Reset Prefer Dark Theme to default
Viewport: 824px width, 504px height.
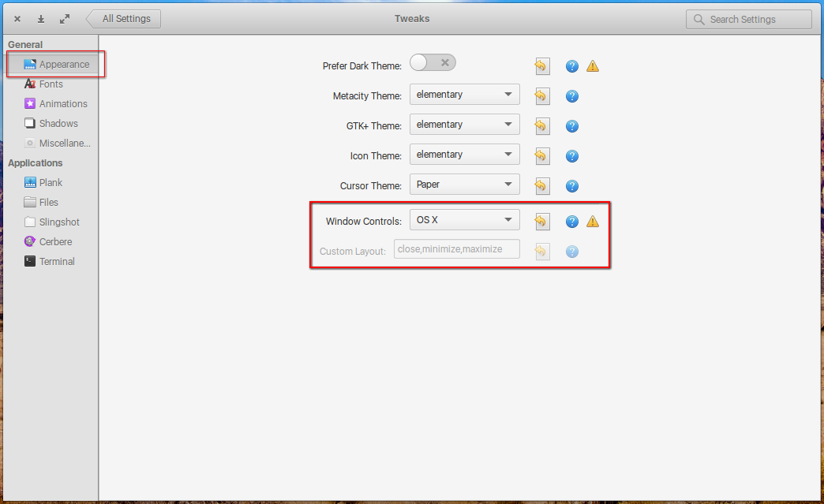point(541,66)
